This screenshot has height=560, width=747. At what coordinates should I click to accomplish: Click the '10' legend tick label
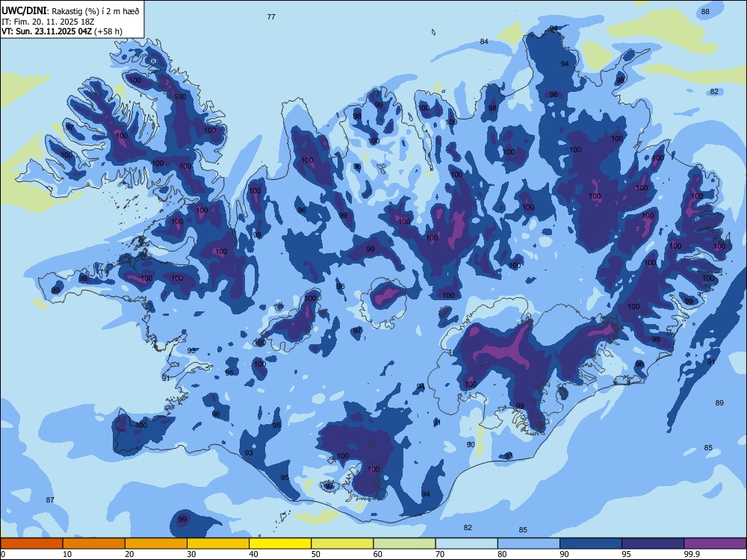[x=67, y=554]
